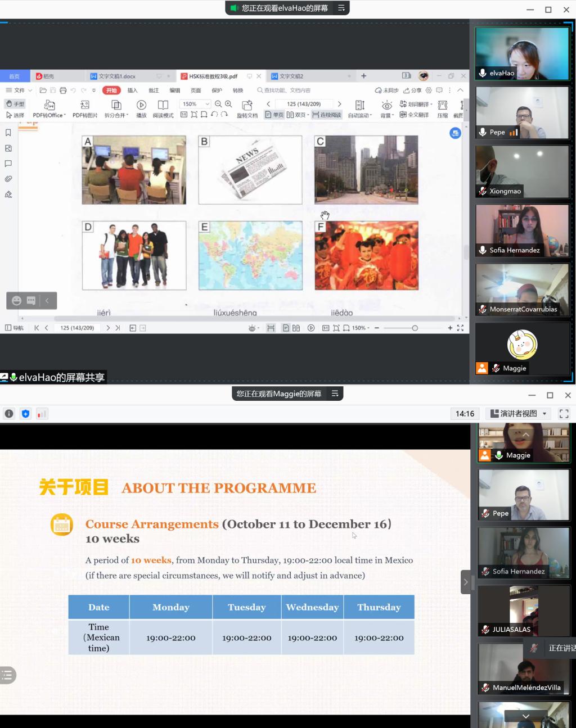
Task: Open the 插入 ribbon tab
Action: [132, 90]
